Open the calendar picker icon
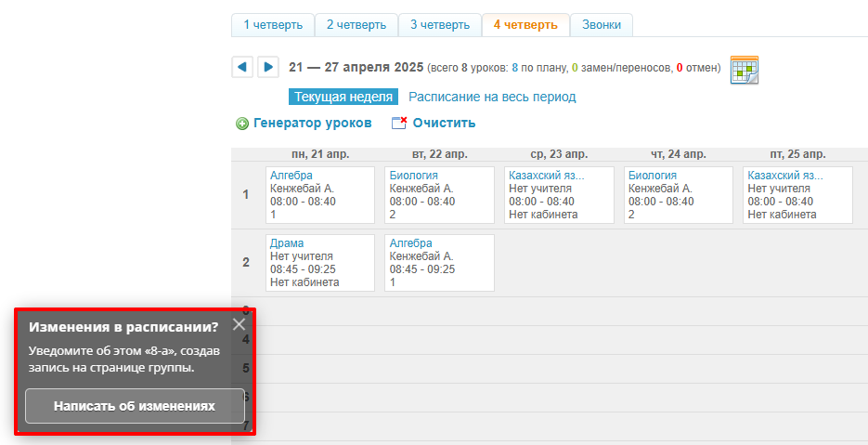This screenshot has height=445, width=868. 745,70
